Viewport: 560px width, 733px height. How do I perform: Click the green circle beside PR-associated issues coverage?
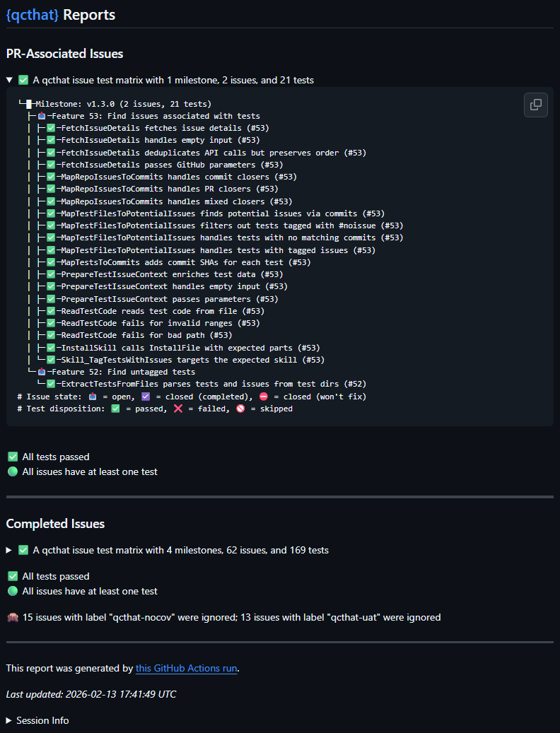(12, 471)
